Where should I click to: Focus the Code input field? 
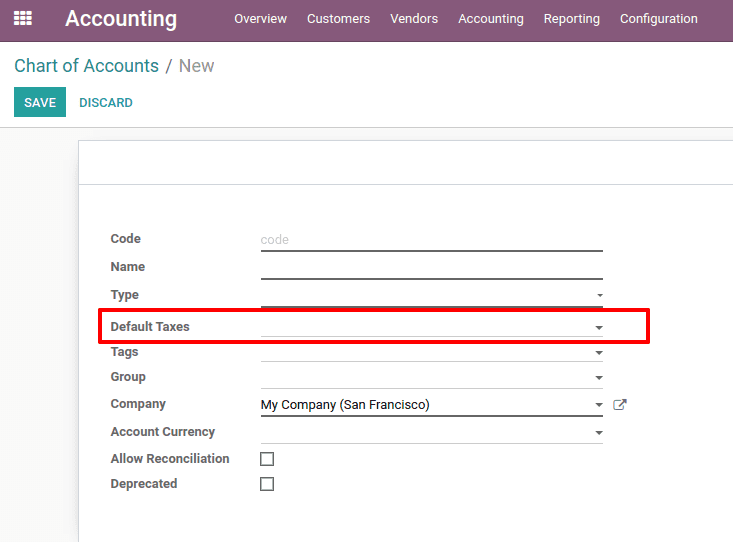(x=431, y=240)
